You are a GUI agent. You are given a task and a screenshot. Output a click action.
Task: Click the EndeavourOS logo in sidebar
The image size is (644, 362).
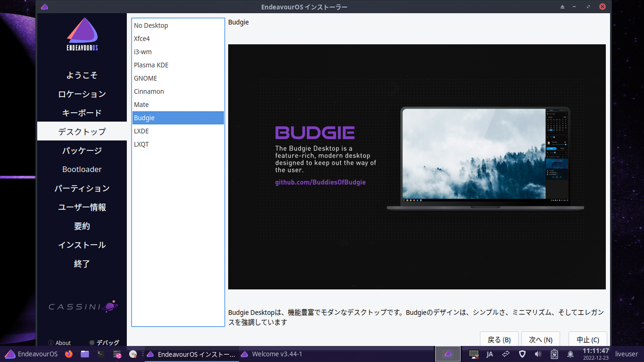[82, 34]
